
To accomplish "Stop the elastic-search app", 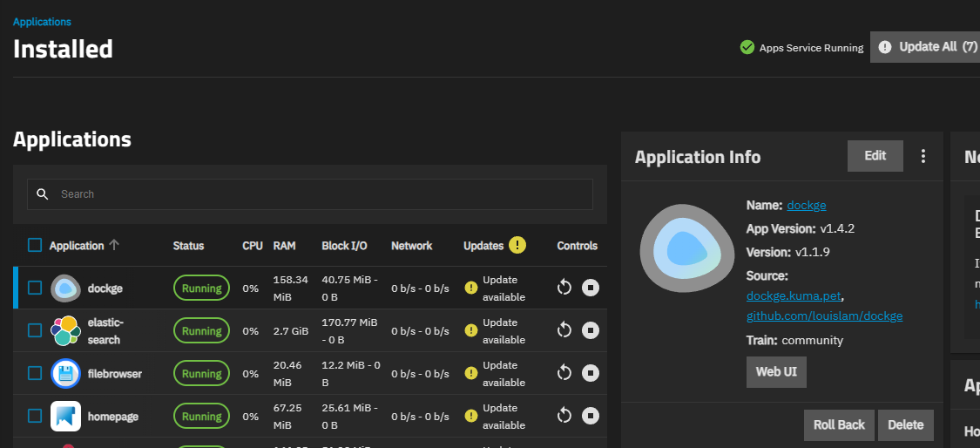I will click(591, 330).
